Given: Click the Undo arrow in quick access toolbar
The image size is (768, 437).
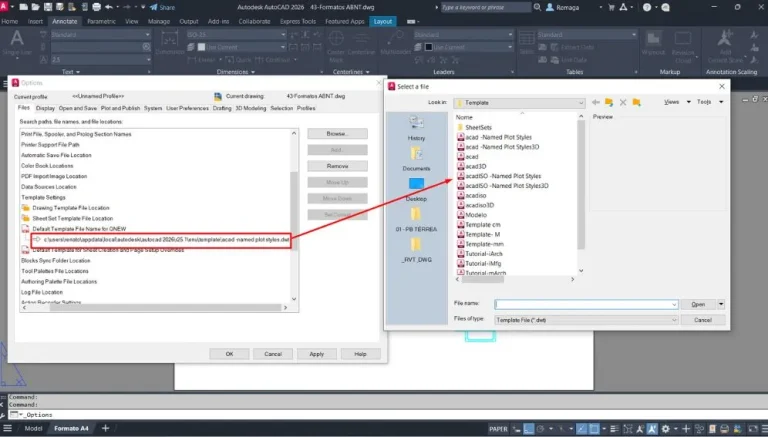Looking at the screenshot, I should (x=109, y=7).
